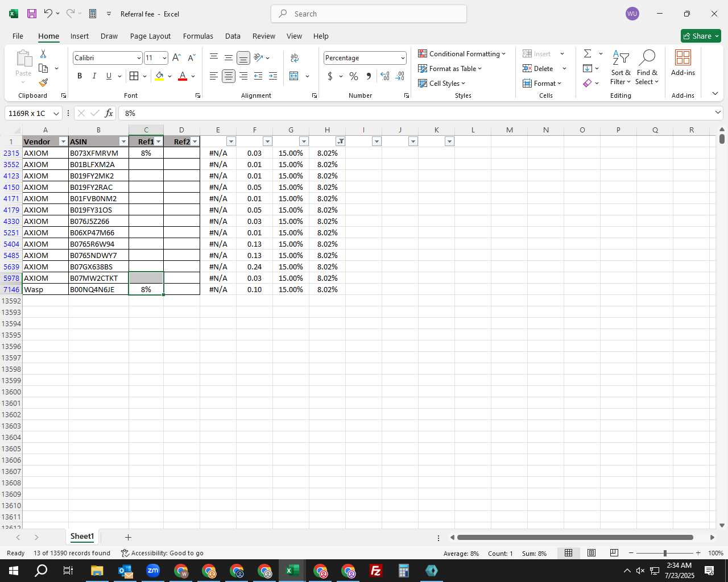Click the AutoSum sigma icon
This screenshot has width=728, height=582.
[588, 53]
